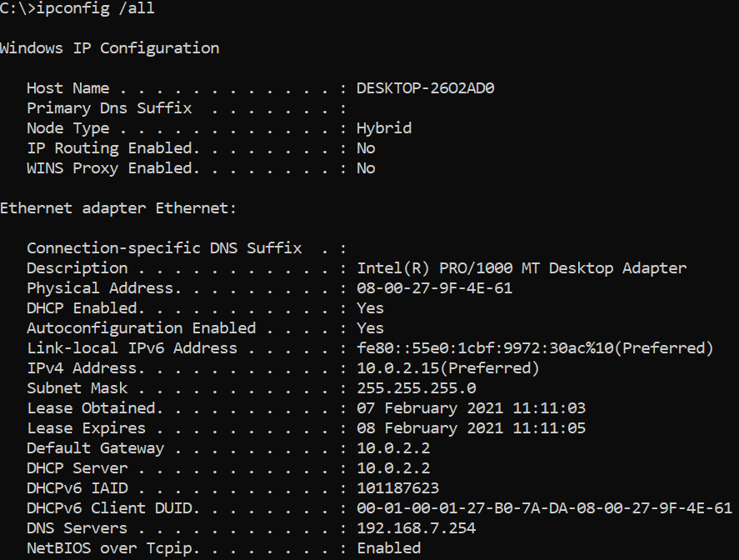Click the NetBIOS over Tcpip Enabled value

(x=389, y=548)
